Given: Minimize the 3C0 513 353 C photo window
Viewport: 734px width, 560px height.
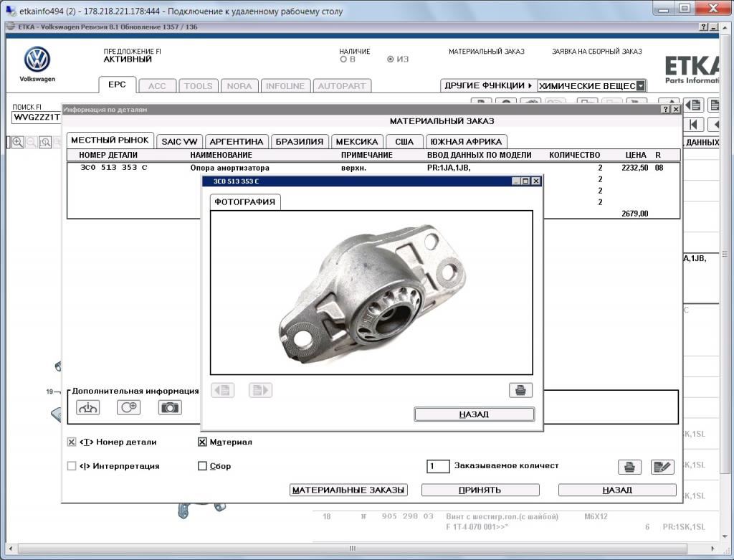Looking at the screenshot, I should (517, 181).
